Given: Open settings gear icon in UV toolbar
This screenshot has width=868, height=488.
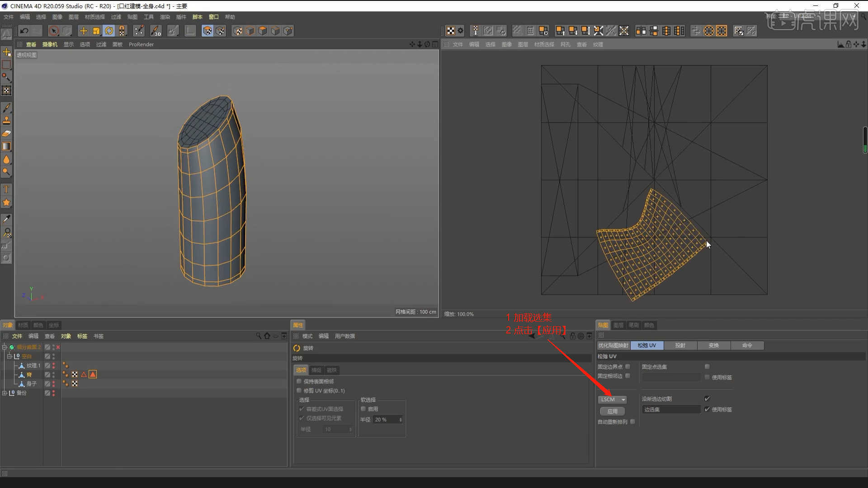Looking at the screenshot, I should click(460, 31).
